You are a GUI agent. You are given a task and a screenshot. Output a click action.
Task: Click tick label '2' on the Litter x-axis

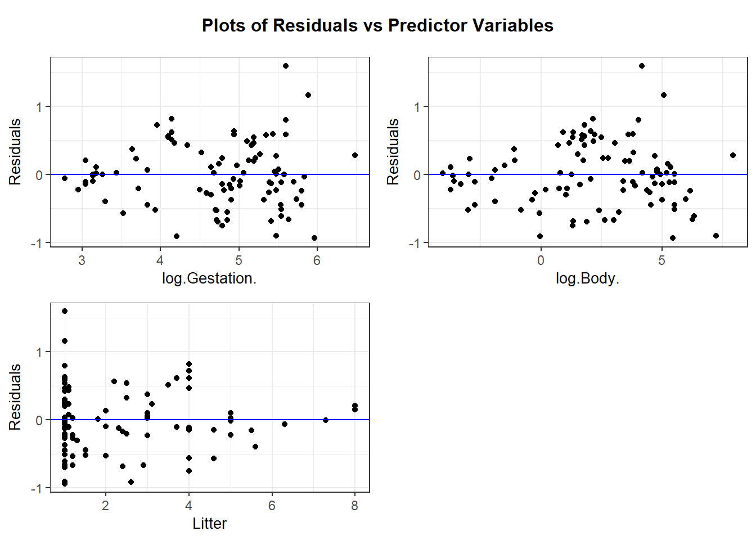point(105,506)
